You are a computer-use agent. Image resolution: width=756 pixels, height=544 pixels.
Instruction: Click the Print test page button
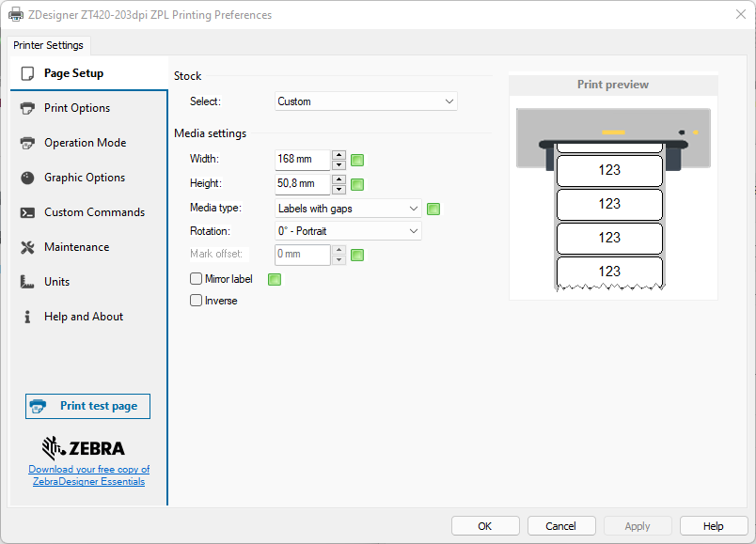tap(87, 406)
